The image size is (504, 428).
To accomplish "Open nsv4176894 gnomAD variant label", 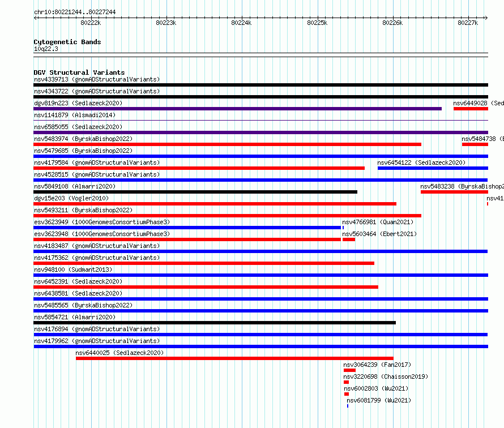I will (97, 329).
